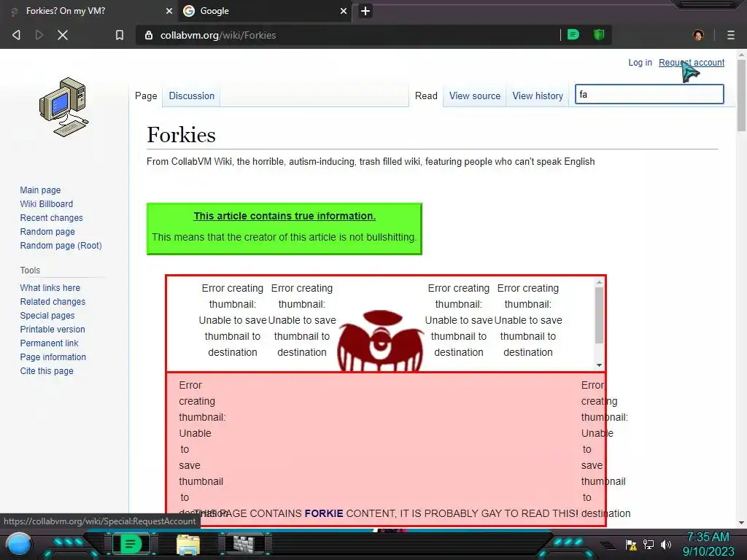Open the brick wall app on the taskbar
Viewport: 747px width, 560px height.
244,544
